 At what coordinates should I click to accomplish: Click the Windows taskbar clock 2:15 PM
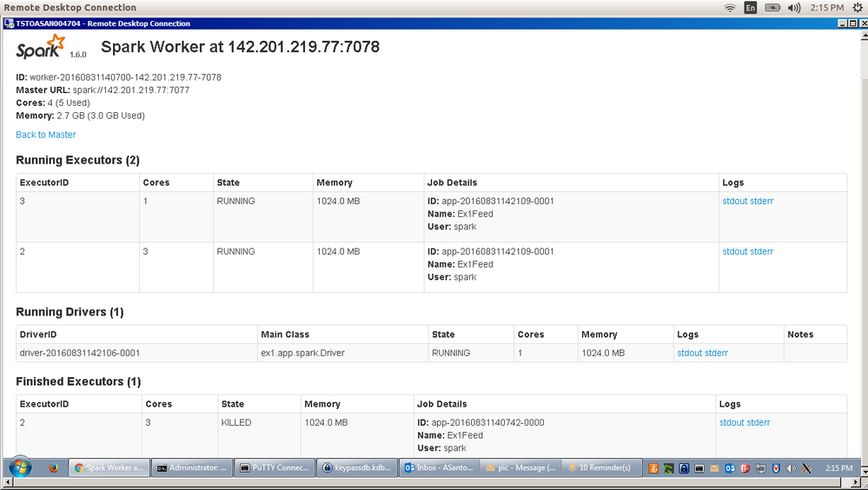click(x=838, y=468)
